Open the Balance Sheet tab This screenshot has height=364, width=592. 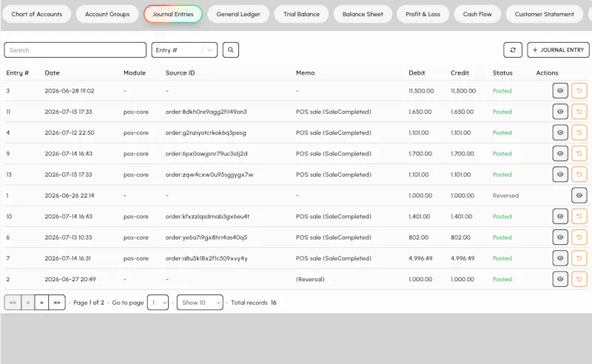click(363, 14)
